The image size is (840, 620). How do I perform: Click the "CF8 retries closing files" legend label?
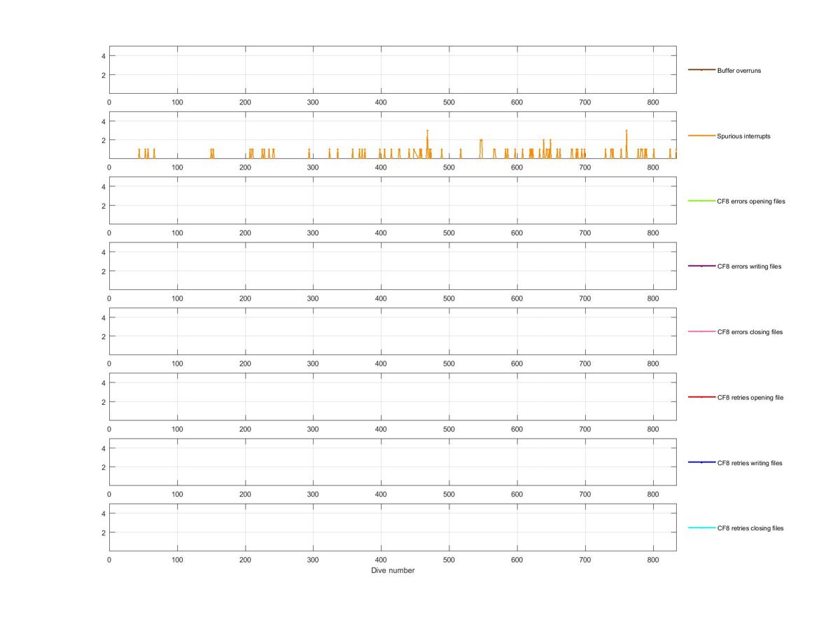(x=750, y=528)
